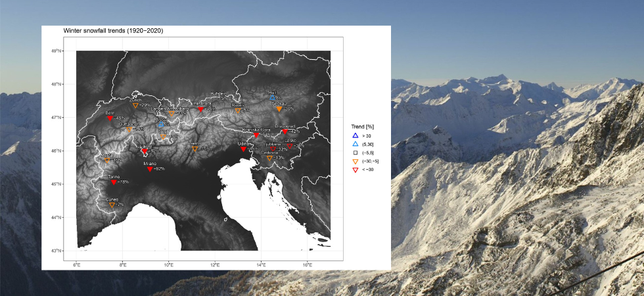This screenshot has width=644, height=296.
Task: Select the orange Aosta station marker
Action: pos(107,160)
